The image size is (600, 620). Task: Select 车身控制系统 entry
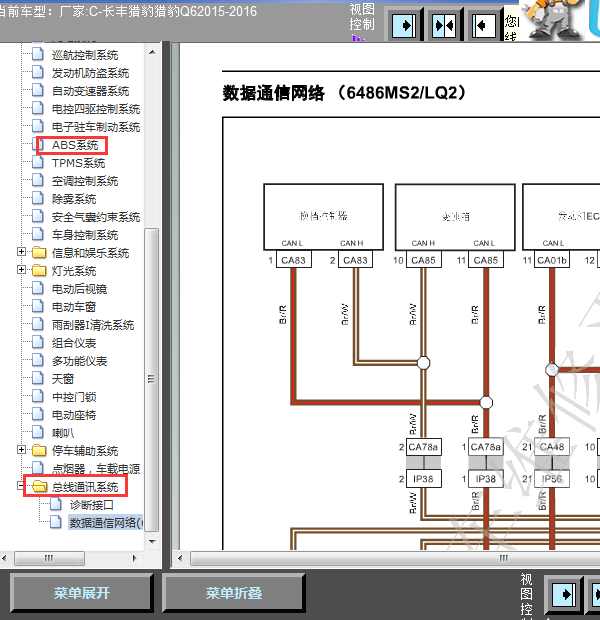coord(85,235)
